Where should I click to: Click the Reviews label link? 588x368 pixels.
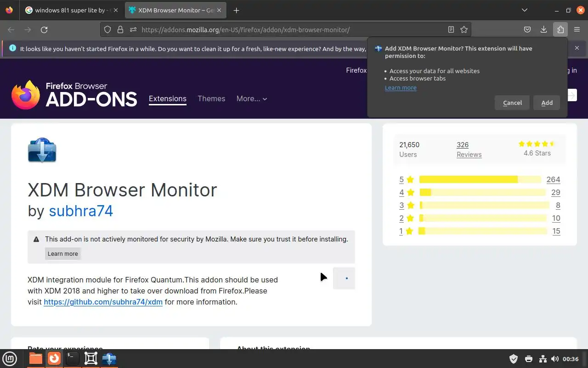point(469,155)
